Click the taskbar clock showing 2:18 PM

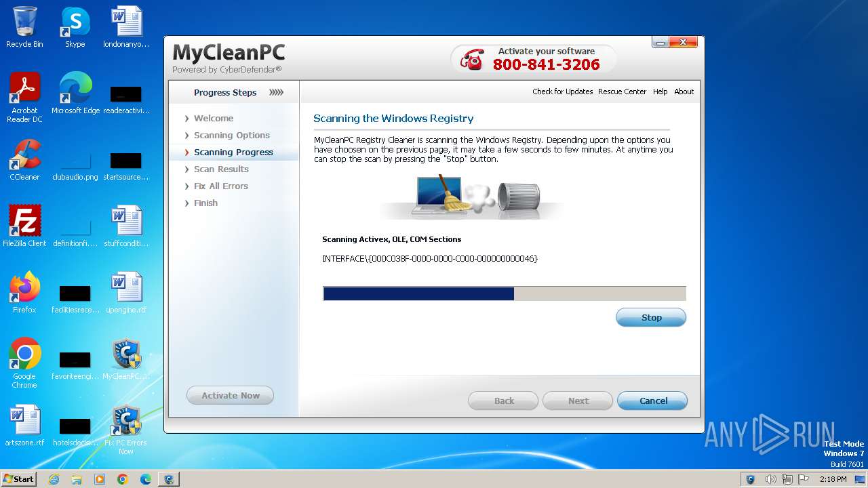(x=833, y=479)
